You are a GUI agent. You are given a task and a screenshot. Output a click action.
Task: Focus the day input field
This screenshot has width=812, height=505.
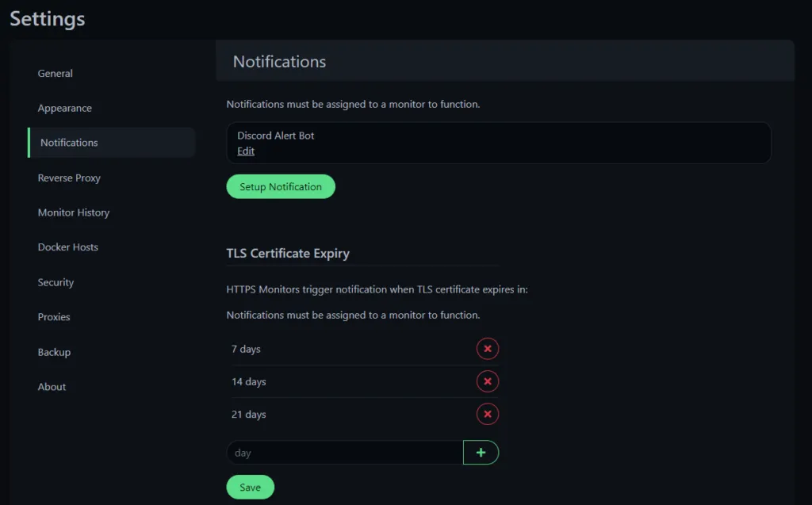pyautogui.click(x=345, y=453)
